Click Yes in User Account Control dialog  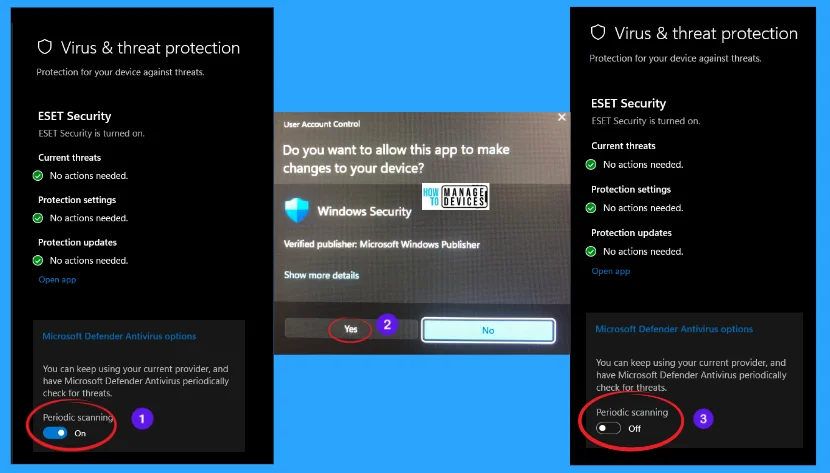(351, 329)
